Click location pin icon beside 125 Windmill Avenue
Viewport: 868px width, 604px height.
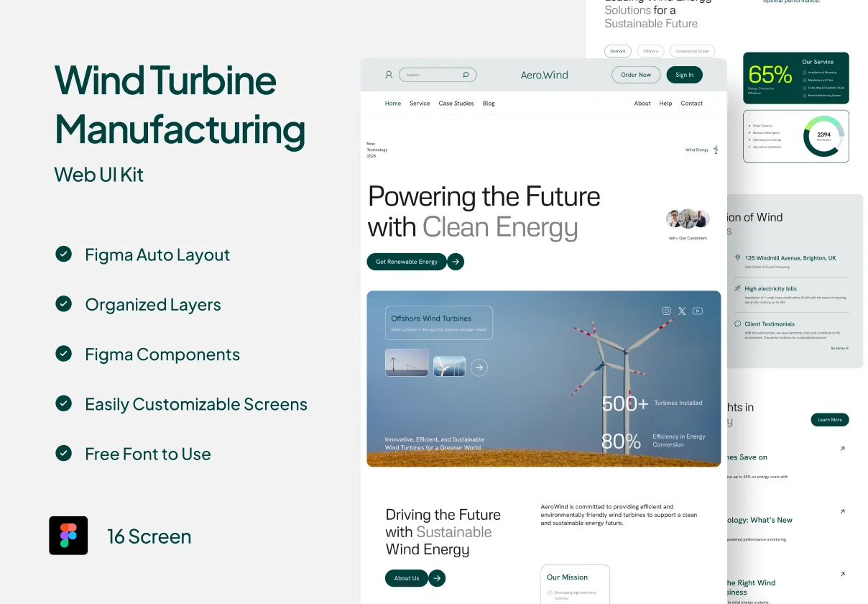tap(737, 257)
